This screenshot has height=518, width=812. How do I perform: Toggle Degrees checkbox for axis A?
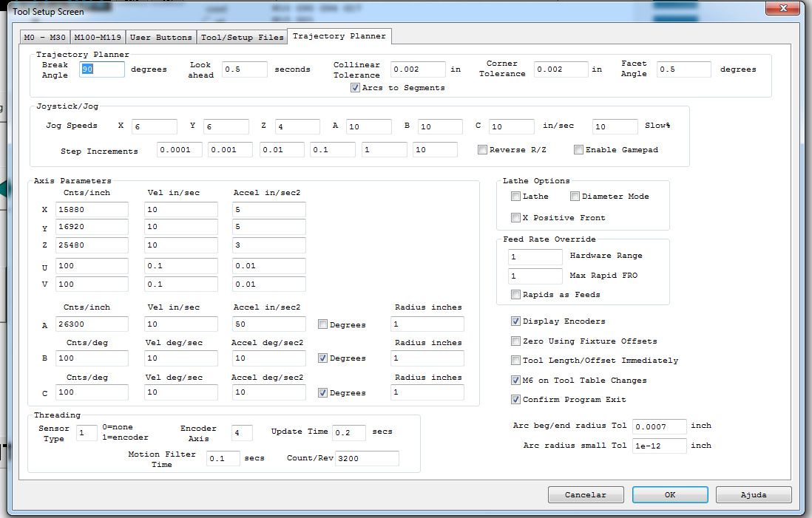[x=322, y=324]
